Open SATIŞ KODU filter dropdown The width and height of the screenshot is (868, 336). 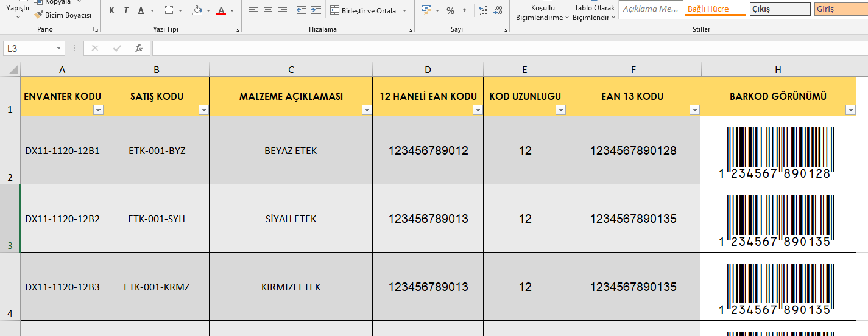pyautogui.click(x=203, y=110)
